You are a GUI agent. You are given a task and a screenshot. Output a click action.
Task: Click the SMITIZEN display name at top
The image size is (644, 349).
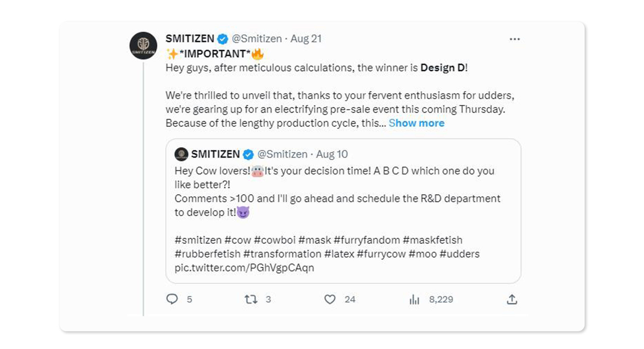[190, 39]
